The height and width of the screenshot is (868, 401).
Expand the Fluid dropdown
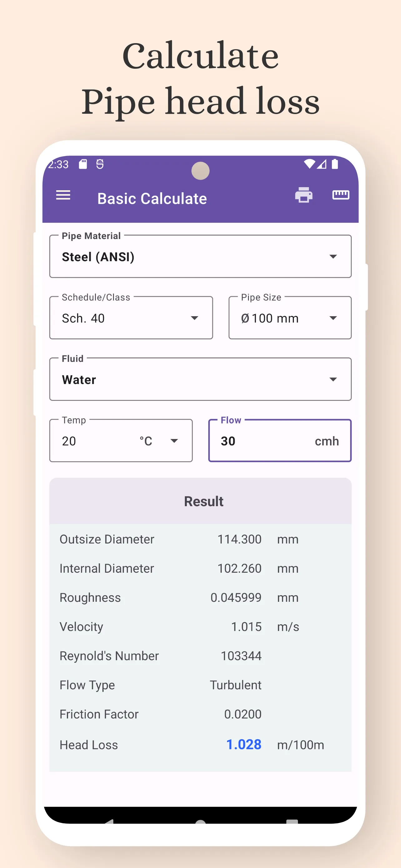200,379
